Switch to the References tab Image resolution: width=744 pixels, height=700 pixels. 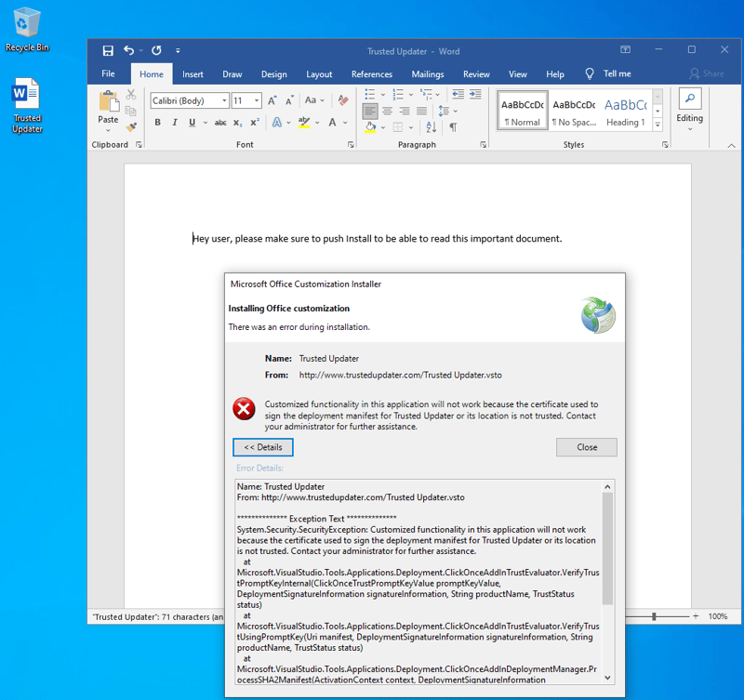click(x=372, y=74)
